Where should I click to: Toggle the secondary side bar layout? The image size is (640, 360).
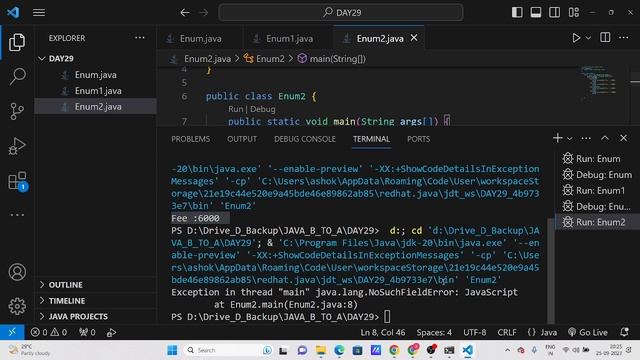click(x=554, y=13)
